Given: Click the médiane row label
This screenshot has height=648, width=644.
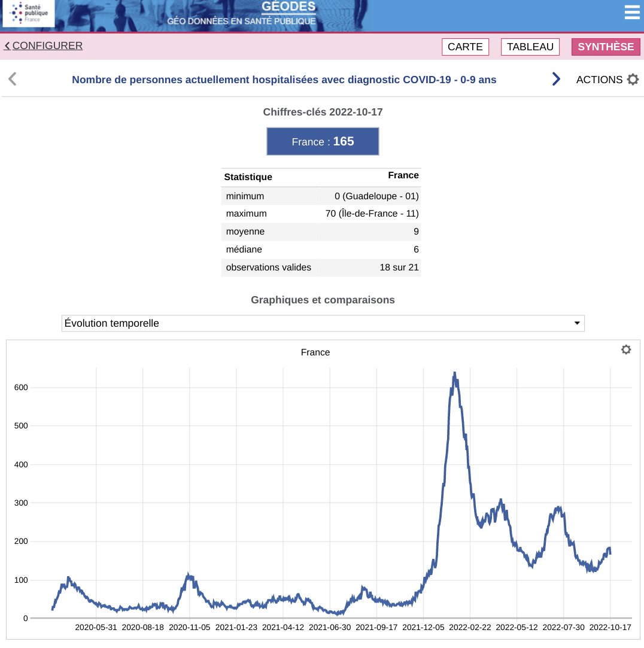Looking at the screenshot, I should (x=244, y=249).
